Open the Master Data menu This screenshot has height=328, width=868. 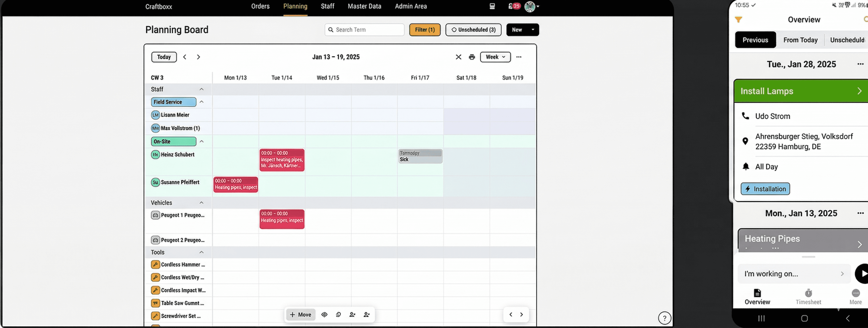coord(364,6)
